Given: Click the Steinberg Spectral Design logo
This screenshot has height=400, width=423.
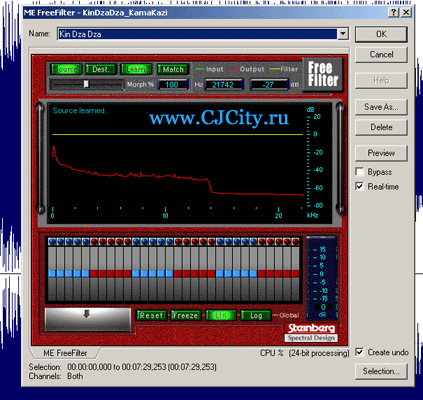Looking at the screenshot, I should point(311,332).
